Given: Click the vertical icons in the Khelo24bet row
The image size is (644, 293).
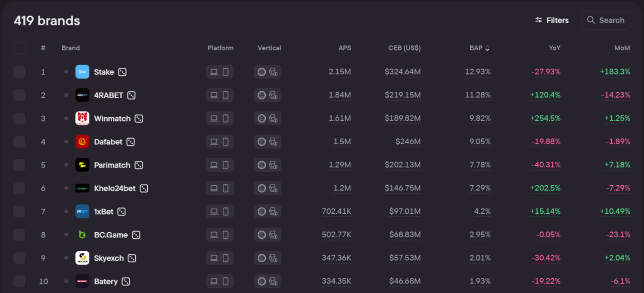Looking at the screenshot, I should point(268,188).
